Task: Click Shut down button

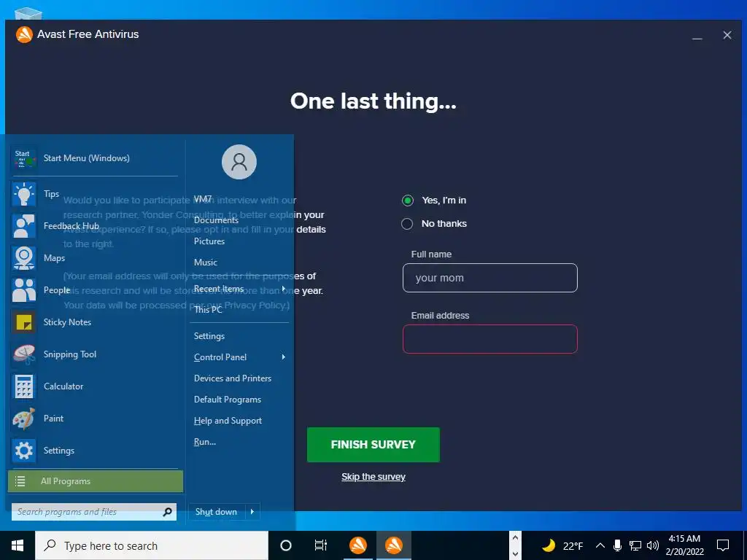Action: tap(217, 512)
